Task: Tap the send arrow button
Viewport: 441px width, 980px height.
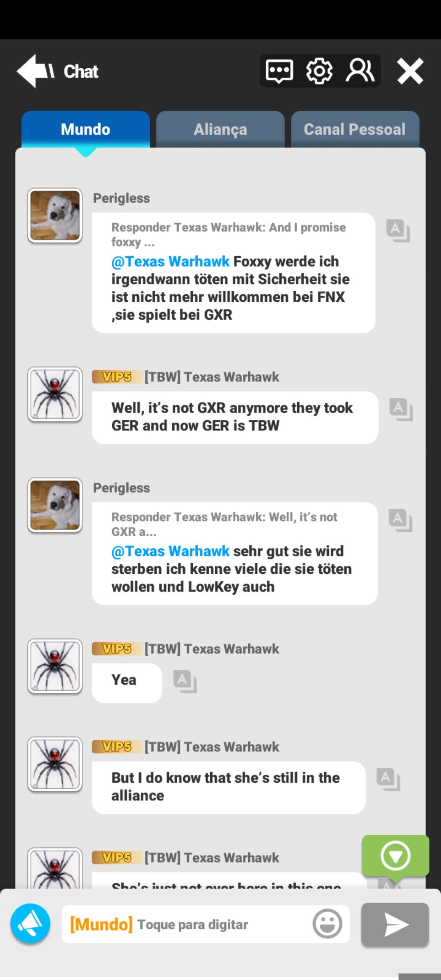Action: pos(395,924)
